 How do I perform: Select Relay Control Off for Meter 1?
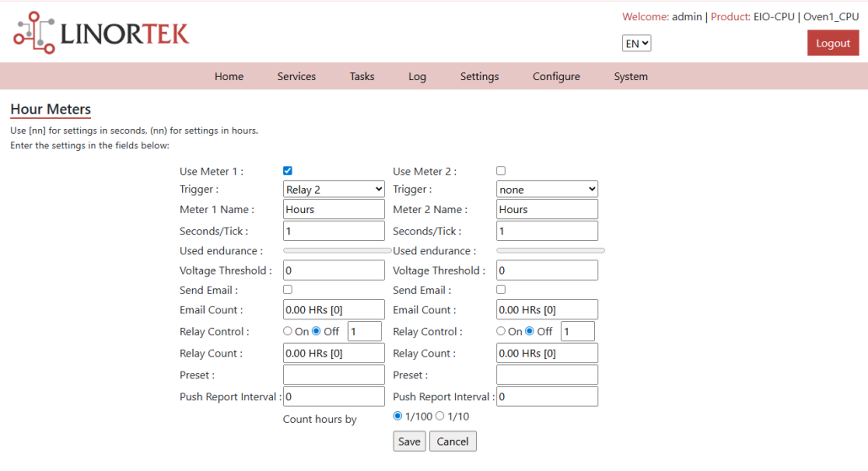(x=316, y=331)
